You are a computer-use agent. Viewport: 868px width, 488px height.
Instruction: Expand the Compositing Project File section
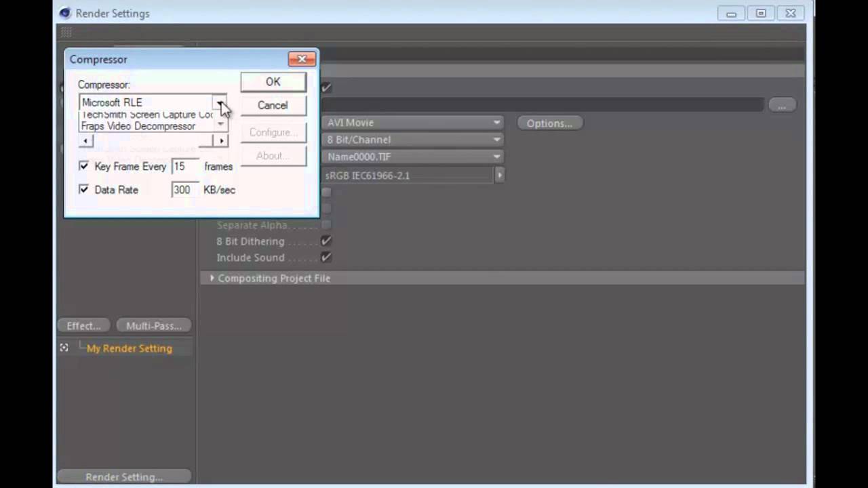pyautogui.click(x=212, y=278)
